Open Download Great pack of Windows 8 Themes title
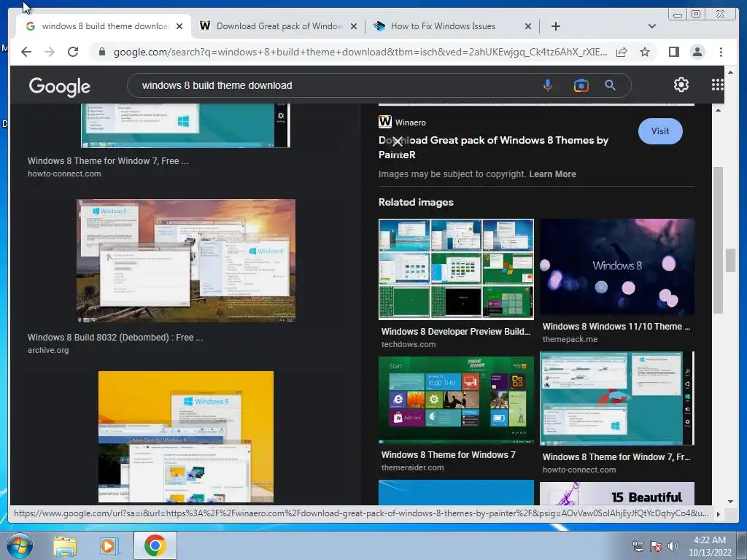Image resolution: width=747 pixels, height=560 pixels. click(493, 147)
